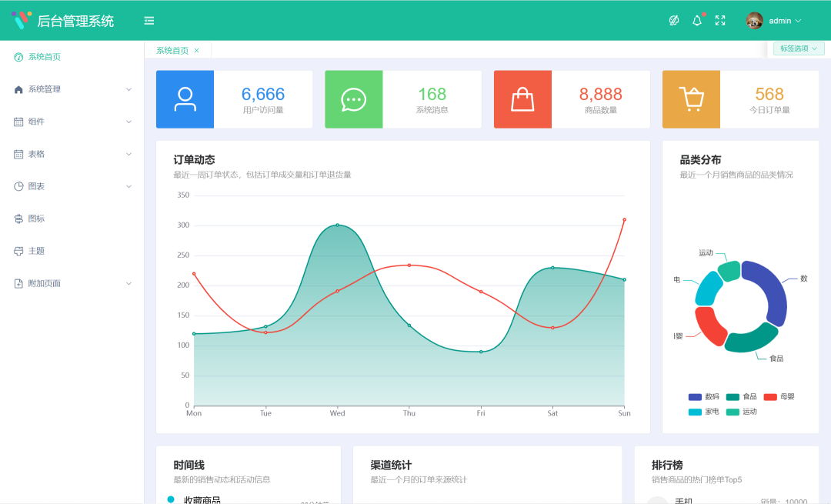Select 附加页面 from the sidebar menu
This screenshot has height=504, width=831.
72,282
